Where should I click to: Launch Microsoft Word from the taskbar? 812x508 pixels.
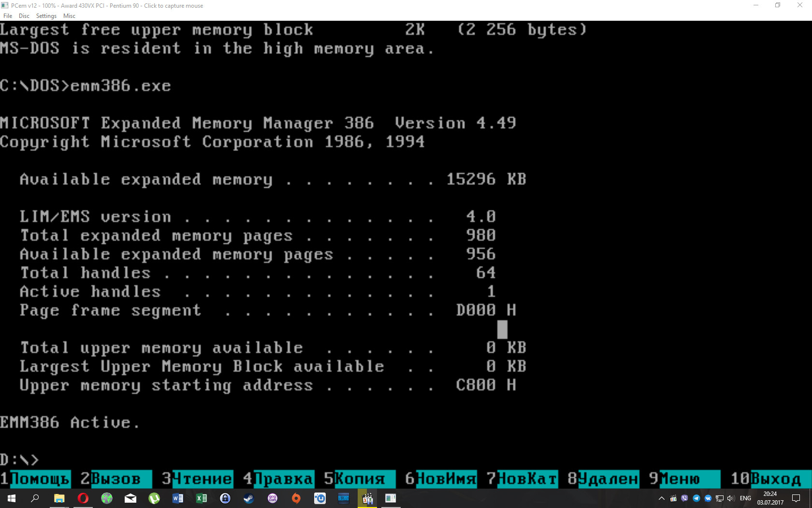(x=177, y=498)
